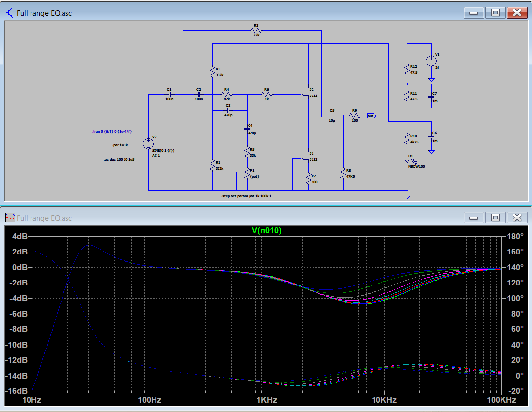Click the 'SINE(0 1 {f})' source value
The image size is (532, 412).
[163, 150]
